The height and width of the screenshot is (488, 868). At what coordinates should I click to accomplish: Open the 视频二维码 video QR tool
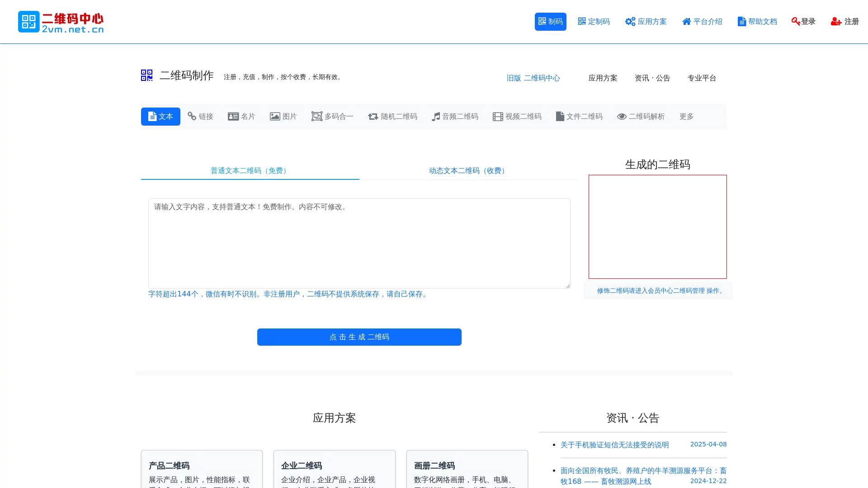tap(517, 116)
